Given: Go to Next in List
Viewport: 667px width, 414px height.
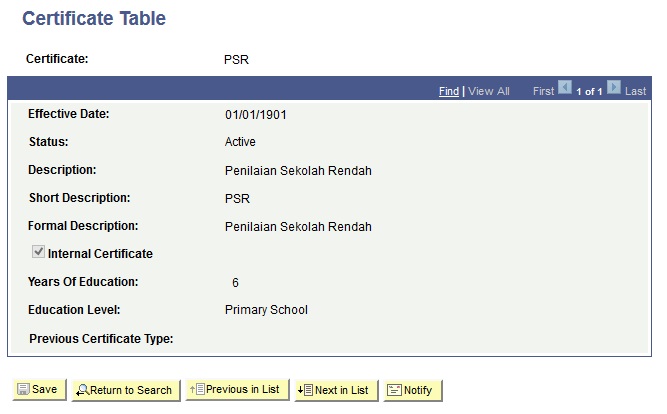Looking at the screenshot, I should tap(336, 390).
